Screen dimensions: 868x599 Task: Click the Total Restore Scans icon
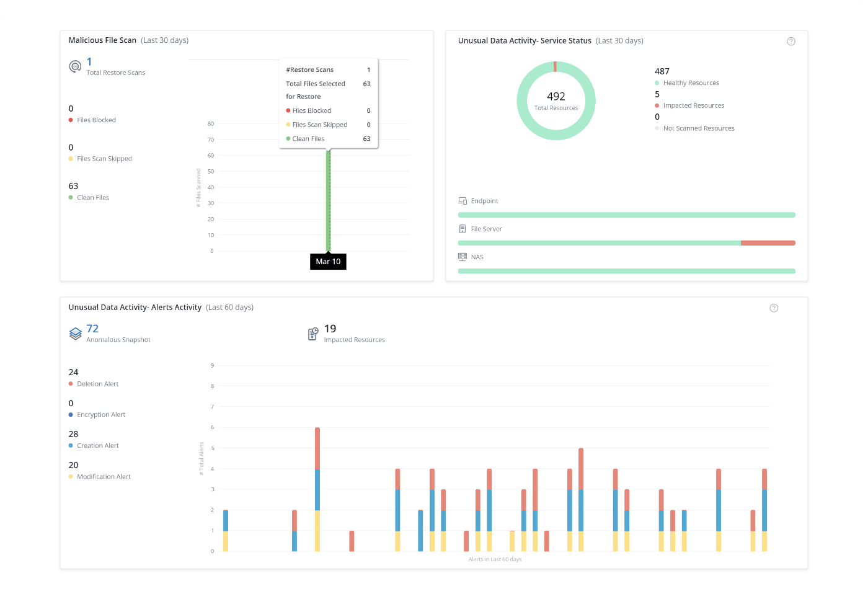pyautogui.click(x=75, y=66)
